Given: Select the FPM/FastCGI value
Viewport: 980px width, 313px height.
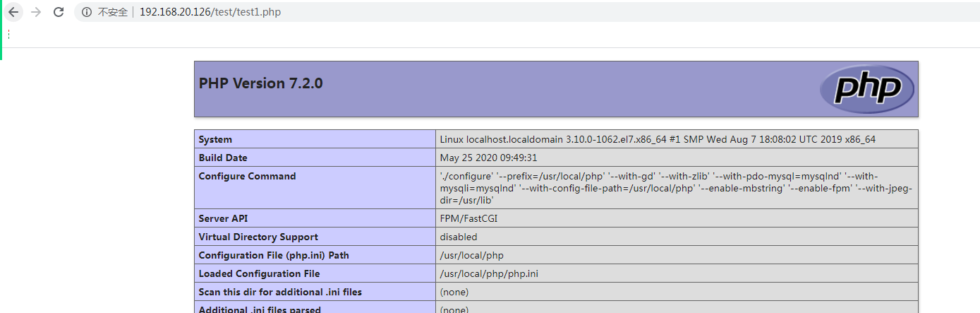Looking at the screenshot, I should pyautogui.click(x=468, y=218).
